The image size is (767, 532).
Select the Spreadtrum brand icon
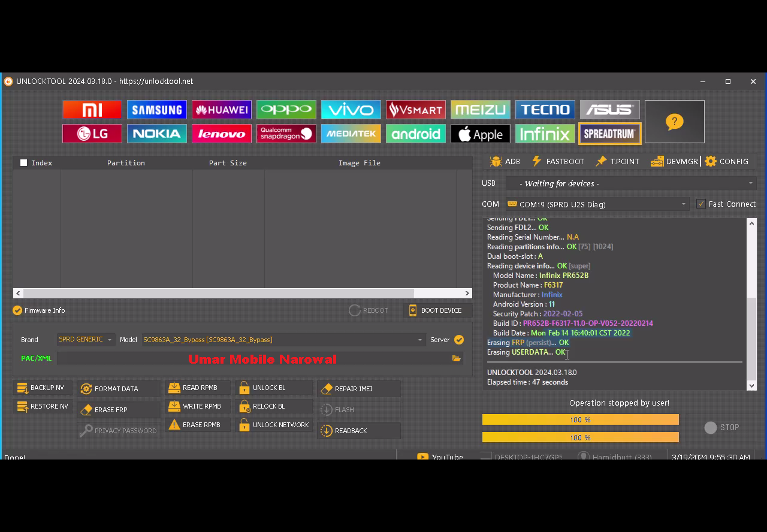610,134
